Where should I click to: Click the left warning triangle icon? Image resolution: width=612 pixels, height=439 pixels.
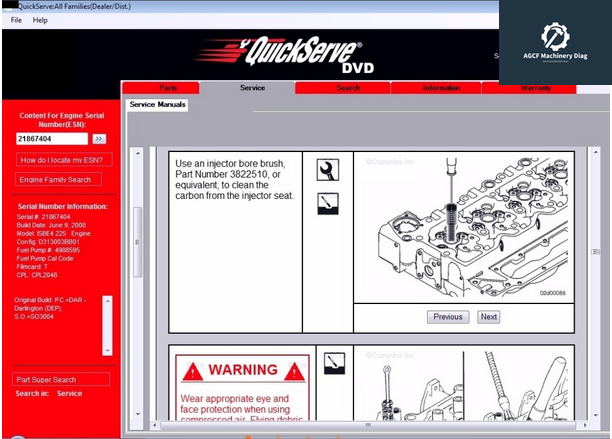(195, 372)
